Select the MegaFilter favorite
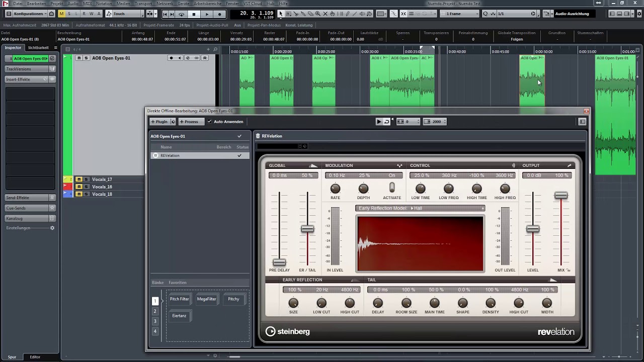 [x=206, y=299]
